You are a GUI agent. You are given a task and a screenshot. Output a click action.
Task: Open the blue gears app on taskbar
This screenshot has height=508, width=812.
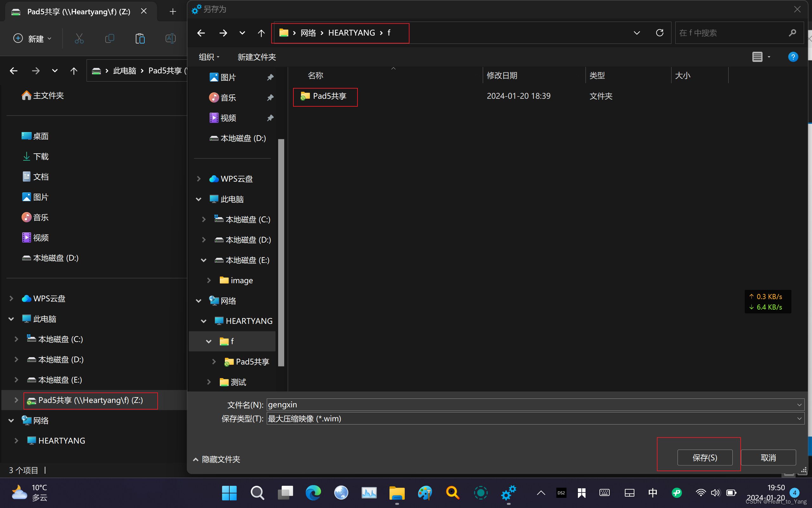click(509, 493)
